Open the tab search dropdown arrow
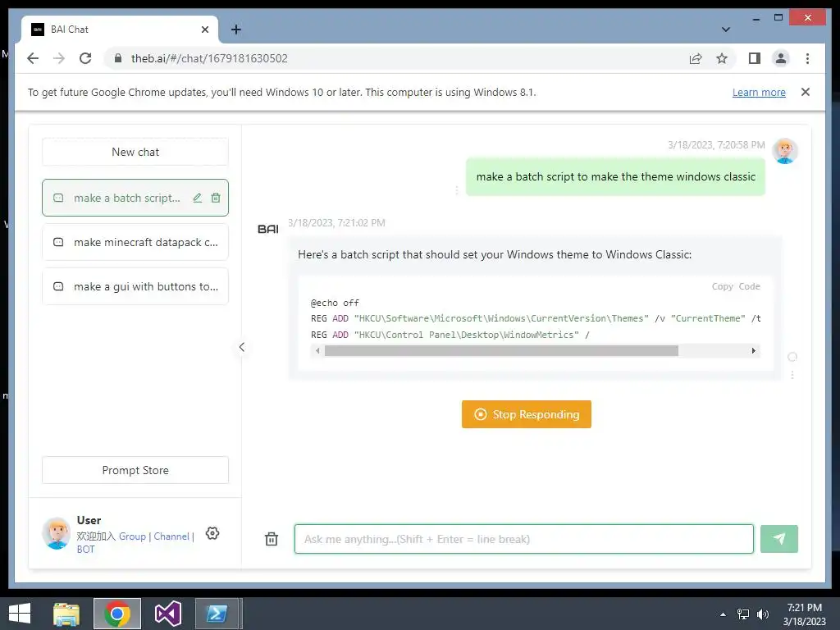Viewport: 840px width, 630px height. coord(725,30)
